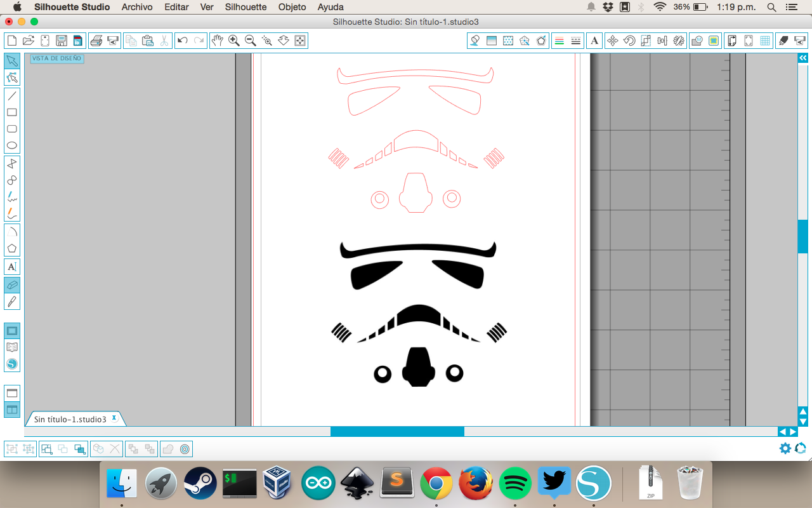Open the Offset icon in bottom toolbar
This screenshot has height=508, width=812.
coord(185,449)
